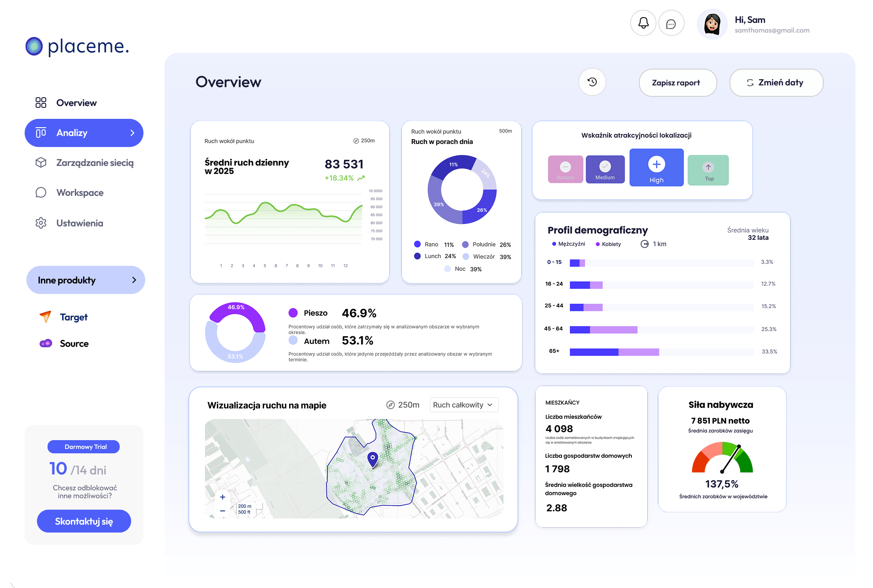This screenshot has height=588, width=873.
Task: Click the Zarządzanie siecią box icon
Action: 40,162
